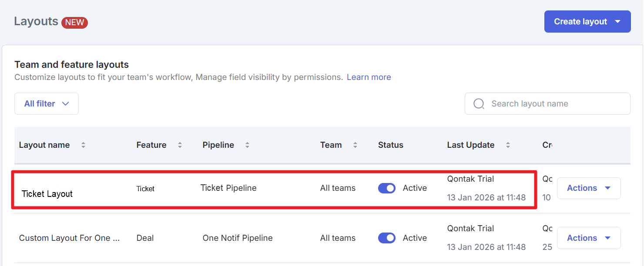Viewport: 644px width, 266px height.
Task: Open the Learn more link
Action: pyautogui.click(x=369, y=77)
